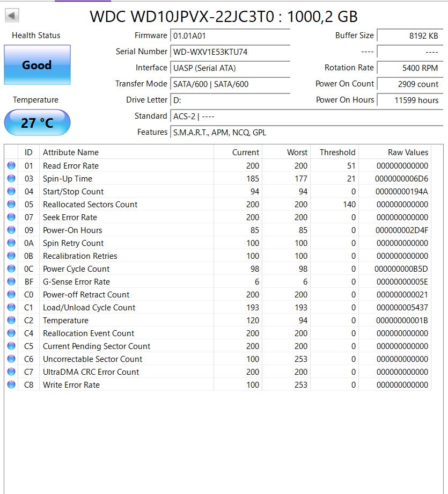448x494 pixels.
Task: Select the Power-On Hours attribute name
Action: 73,230
